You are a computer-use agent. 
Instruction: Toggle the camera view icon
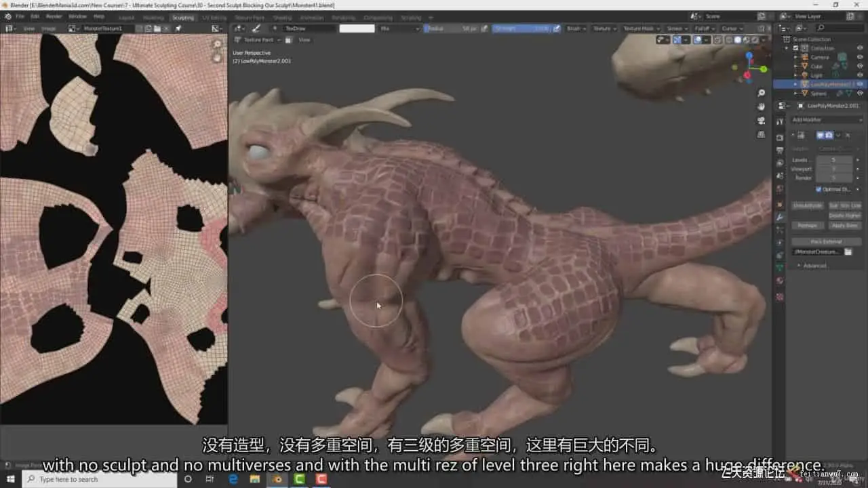click(762, 120)
